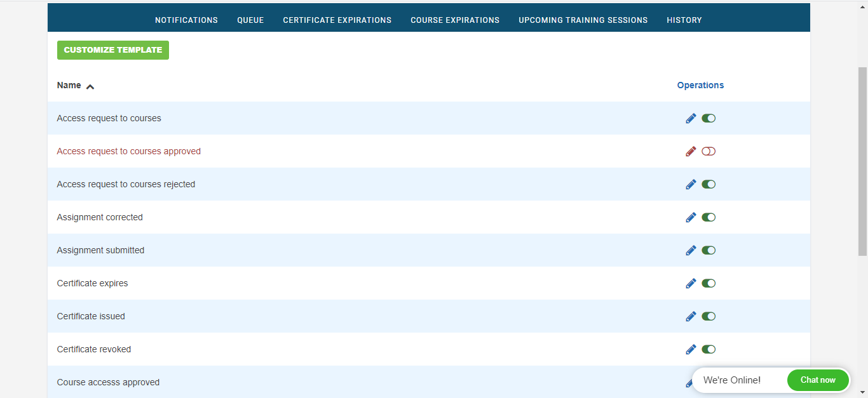This screenshot has width=868, height=398.
Task: Edit Access request to courses approved template
Action: pos(691,151)
